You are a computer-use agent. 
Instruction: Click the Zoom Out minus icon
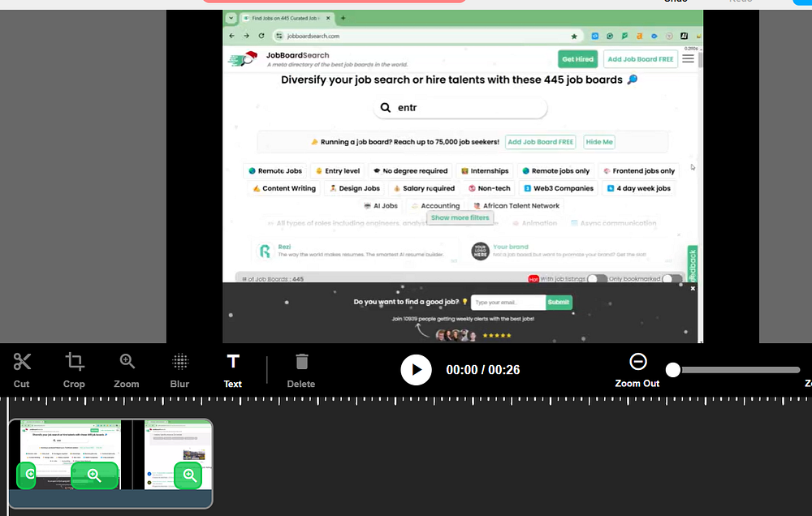click(x=638, y=361)
